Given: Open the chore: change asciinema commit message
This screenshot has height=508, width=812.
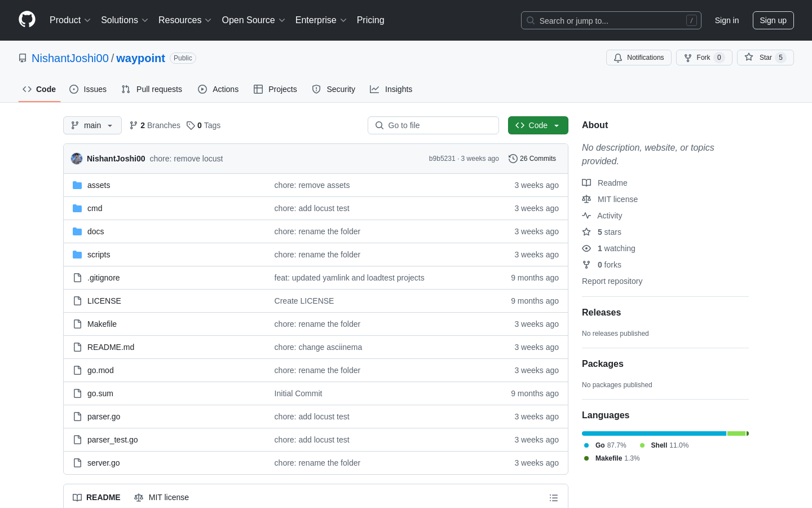Looking at the screenshot, I should coord(318,347).
